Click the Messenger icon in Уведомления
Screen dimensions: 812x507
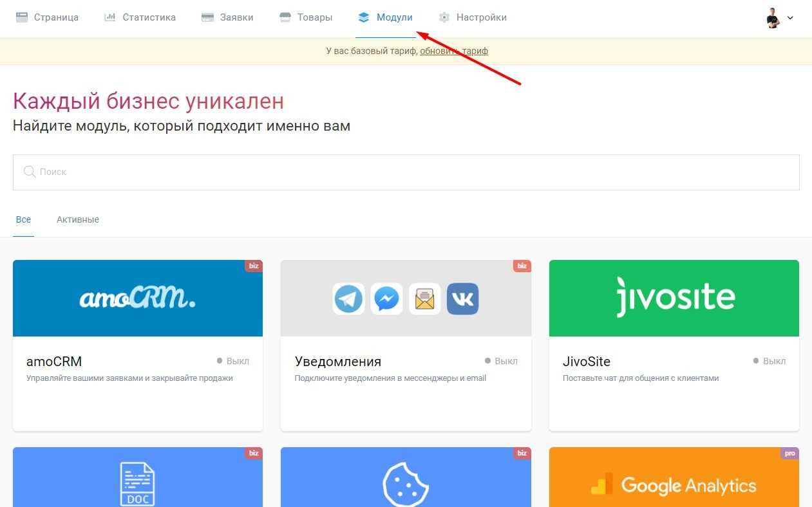tap(386, 299)
